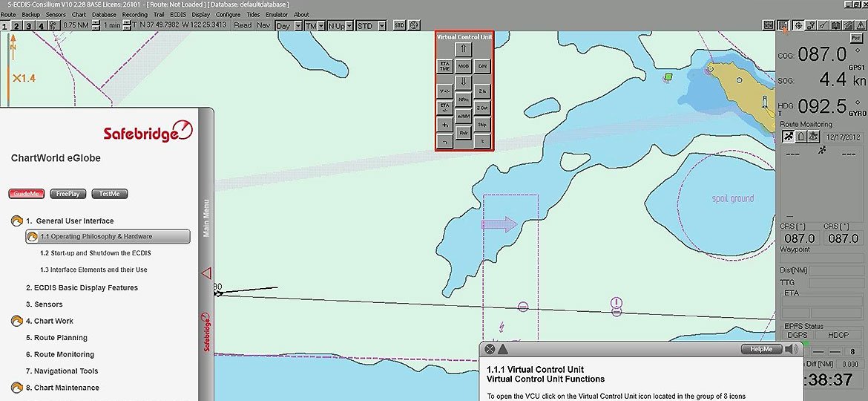Click the up arrow in Virtual Control Unit

464,49
